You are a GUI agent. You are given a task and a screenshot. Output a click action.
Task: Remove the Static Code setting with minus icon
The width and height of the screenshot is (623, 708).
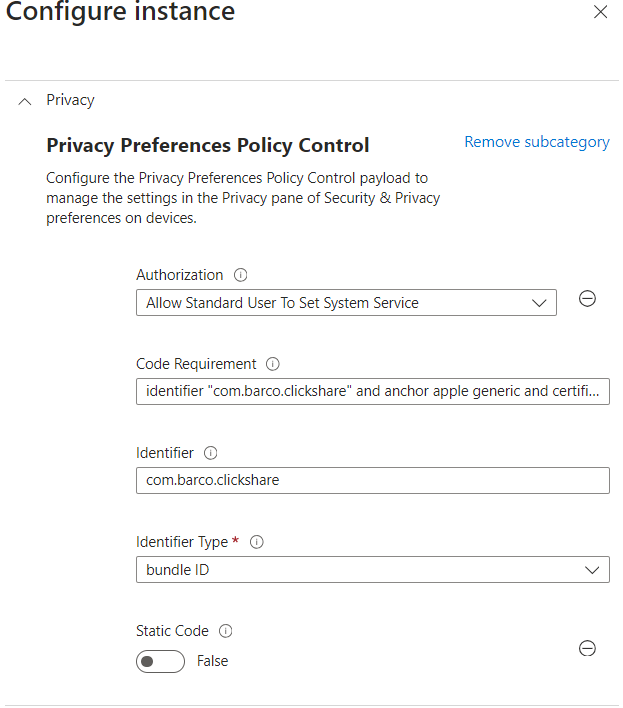click(x=588, y=649)
